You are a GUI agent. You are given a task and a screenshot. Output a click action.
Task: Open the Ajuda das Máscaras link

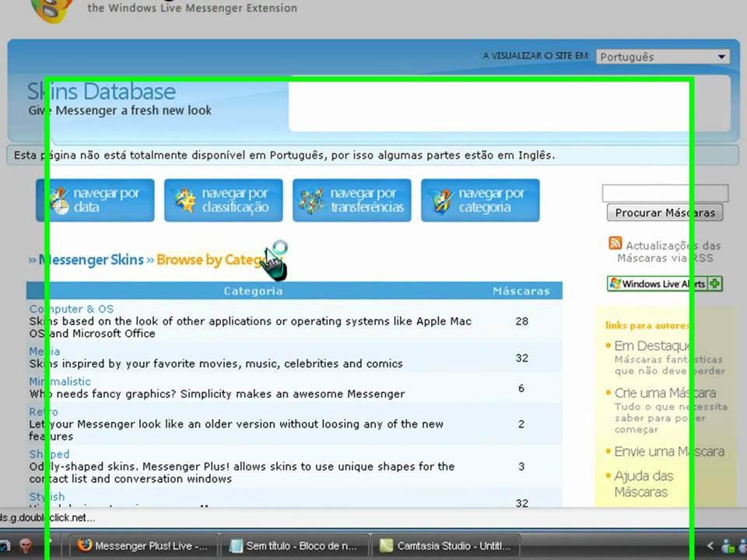(644, 484)
